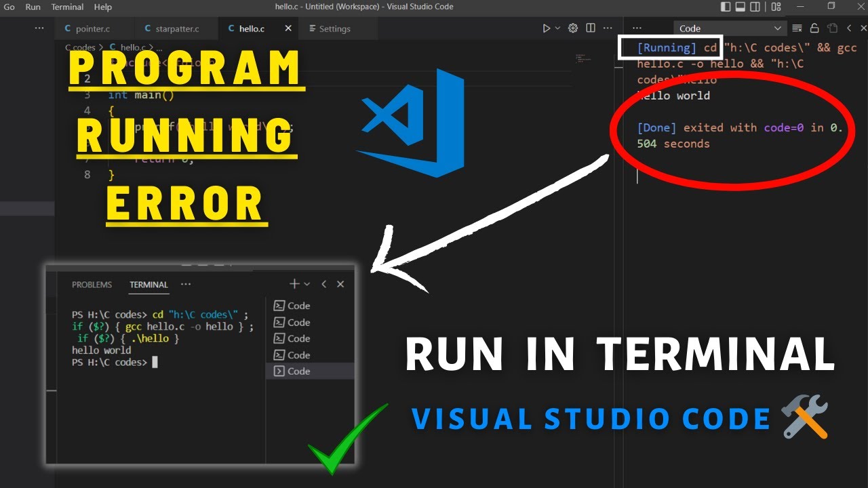Open the Code output channel dropdown
868x488 pixels.
(730, 28)
